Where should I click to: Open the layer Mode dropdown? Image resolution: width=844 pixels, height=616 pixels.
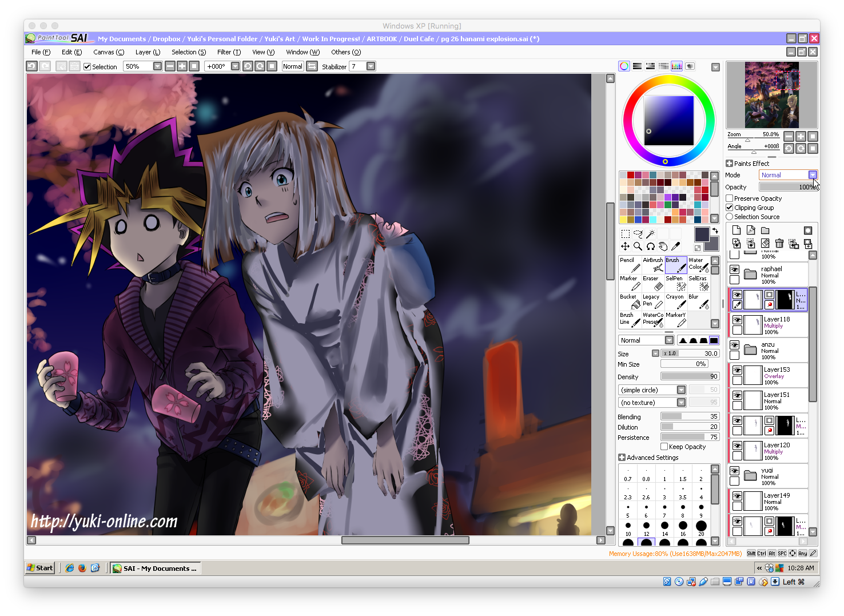pos(813,175)
